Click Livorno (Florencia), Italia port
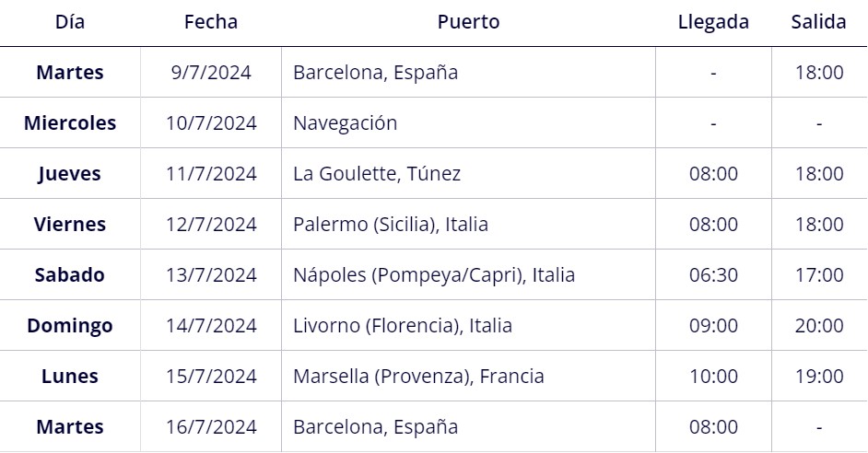Image resolution: width=868 pixels, height=453 pixels. [x=403, y=325]
